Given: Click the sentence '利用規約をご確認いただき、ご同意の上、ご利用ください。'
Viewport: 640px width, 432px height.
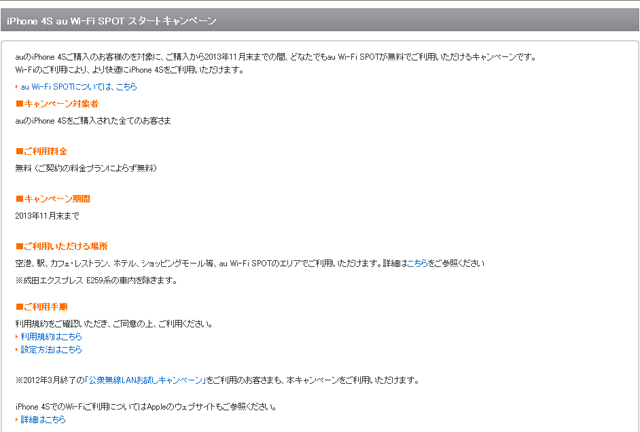Looking at the screenshot, I should pyautogui.click(x=114, y=324).
